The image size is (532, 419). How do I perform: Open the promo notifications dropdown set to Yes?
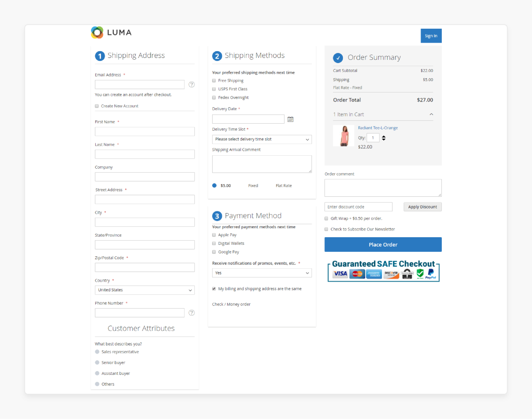[262, 273]
